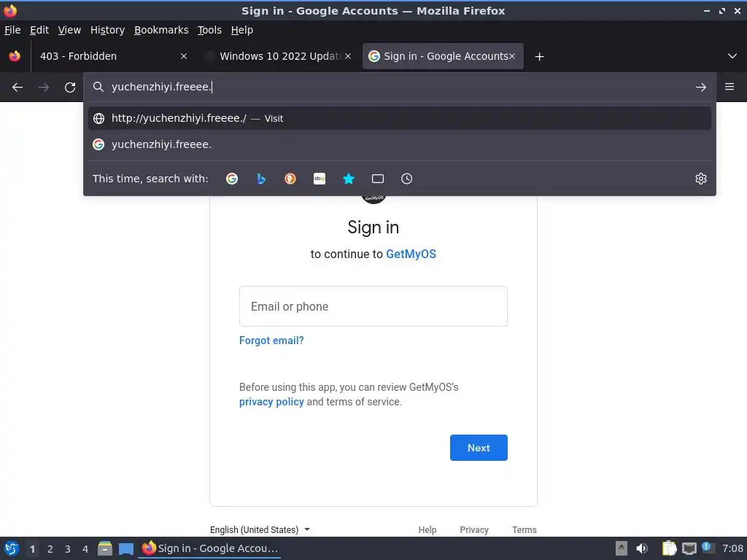747x560 pixels.
Task: Search this time with Bing icon
Action: click(x=261, y=179)
